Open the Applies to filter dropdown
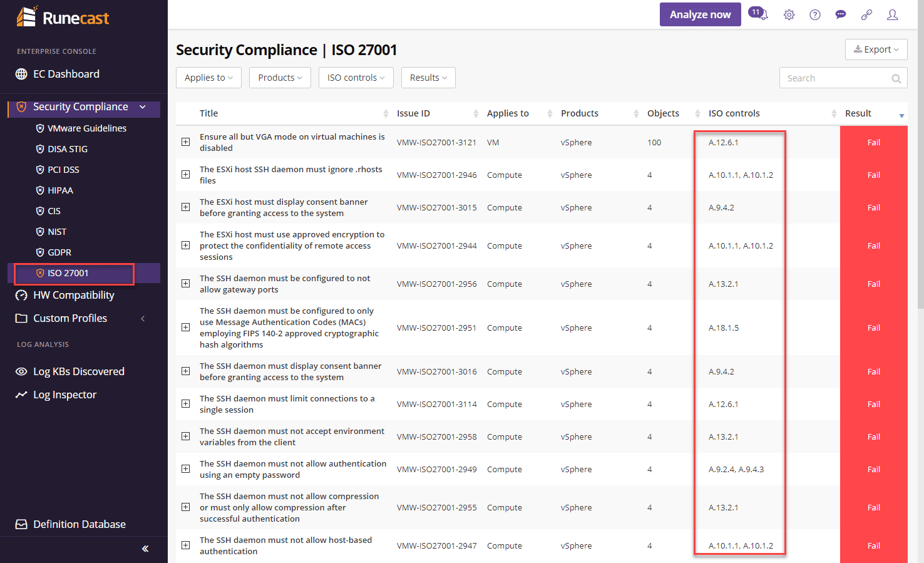The width and height of the screenshot is (924, 563). pos(208,78)
